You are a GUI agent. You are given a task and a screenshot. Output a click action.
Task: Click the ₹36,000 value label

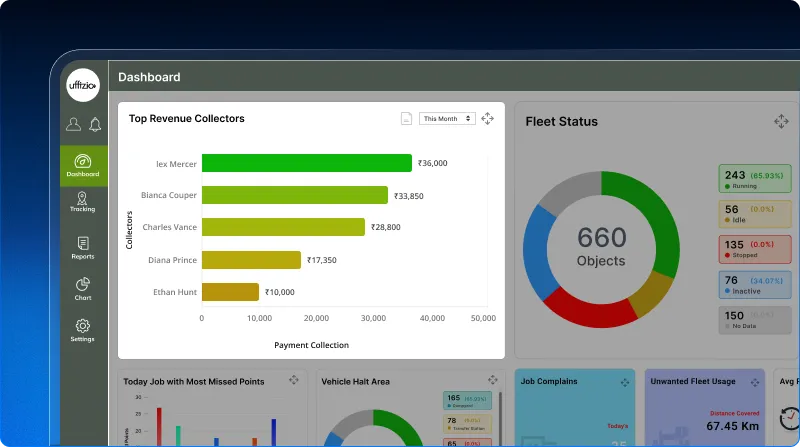click(433, 163)
